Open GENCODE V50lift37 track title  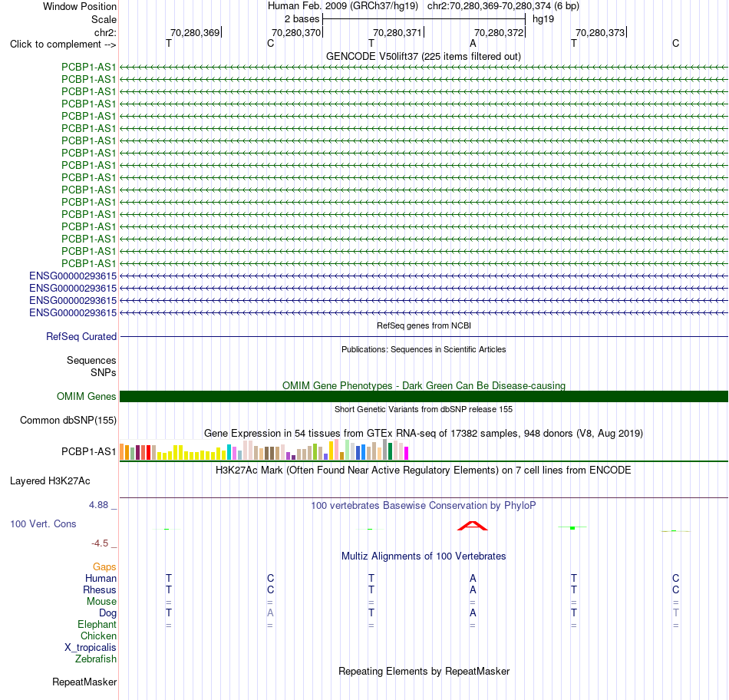pyautogui.click(x=424, y=56)
